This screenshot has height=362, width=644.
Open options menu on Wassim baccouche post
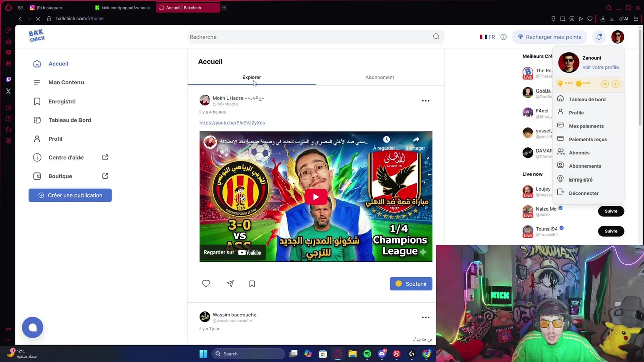[x=426, y=317]
